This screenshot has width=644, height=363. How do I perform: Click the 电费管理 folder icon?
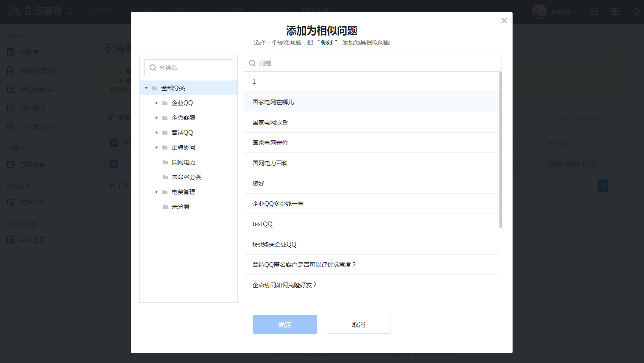tap(165, 192)
